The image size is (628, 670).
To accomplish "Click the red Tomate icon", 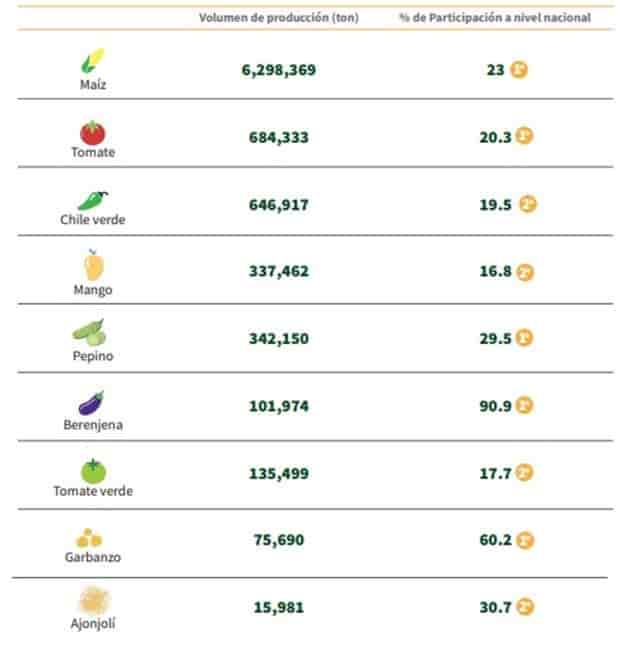I will [x=92, y=131].
